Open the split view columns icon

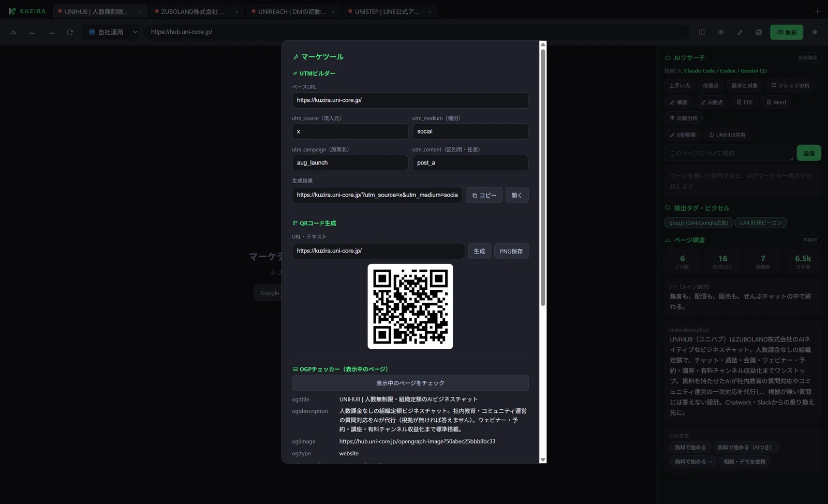pyautogui.click(x=702, y=32)
